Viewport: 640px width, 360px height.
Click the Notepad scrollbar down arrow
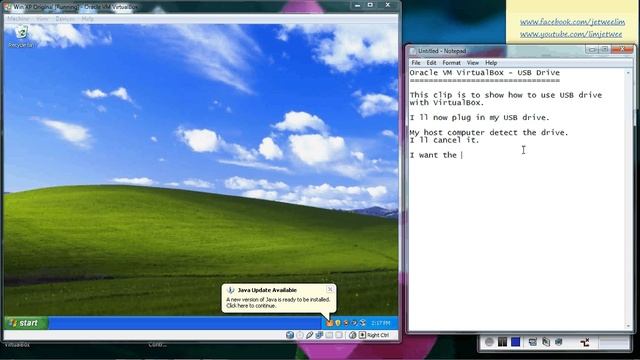tap(628, 326)
